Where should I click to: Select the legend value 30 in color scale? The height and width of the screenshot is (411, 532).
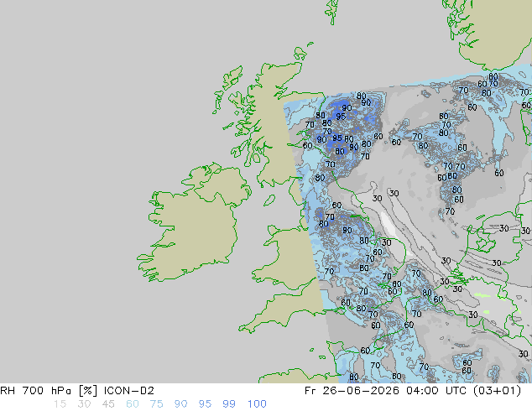coord(84,404)
